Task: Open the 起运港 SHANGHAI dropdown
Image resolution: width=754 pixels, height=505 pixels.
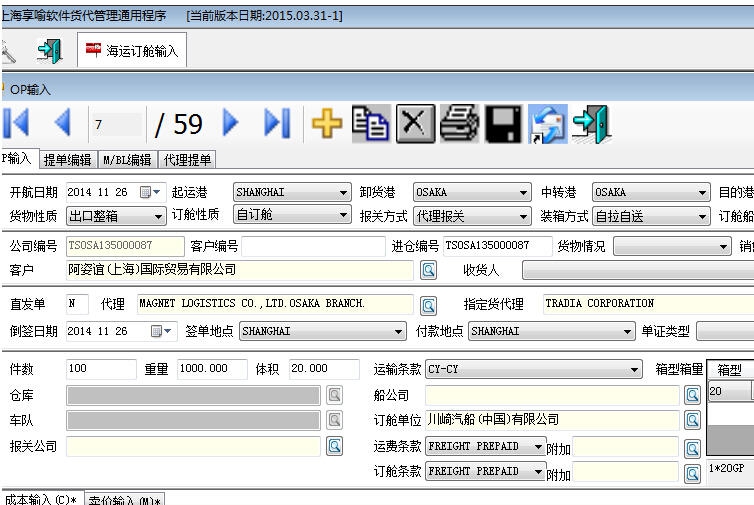Action: (x=344, y=192)
